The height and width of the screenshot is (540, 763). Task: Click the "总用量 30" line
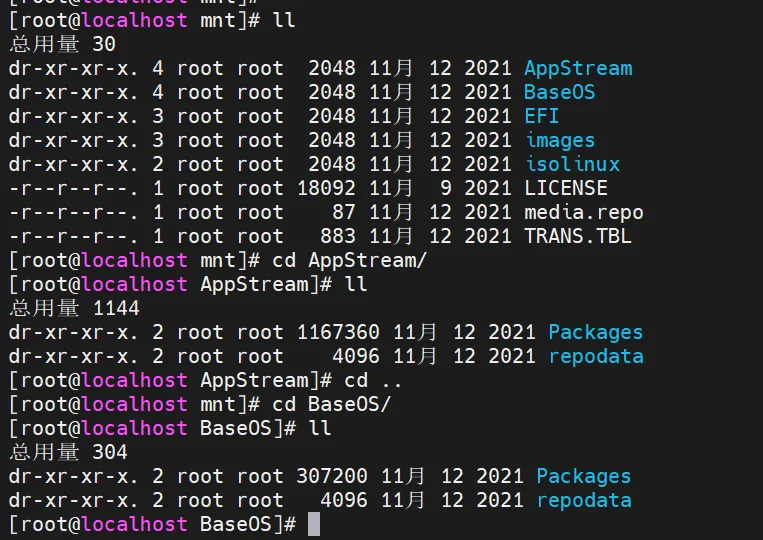[x=62, y=45]
